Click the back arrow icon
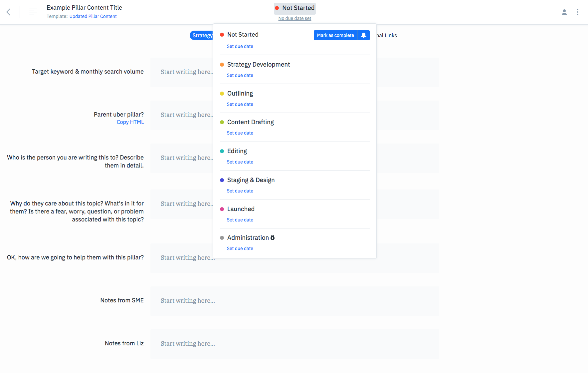The height and width of the screenshot is (373, 588). [9, 12]
